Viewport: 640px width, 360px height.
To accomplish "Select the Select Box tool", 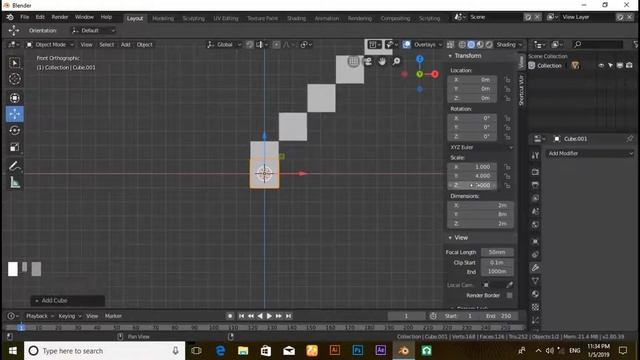I will 15,63.
